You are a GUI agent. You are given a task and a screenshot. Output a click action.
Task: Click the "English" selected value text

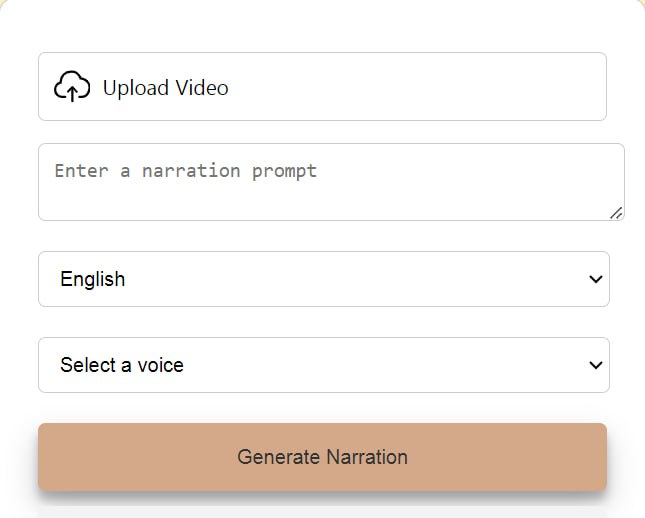(93, 279)
